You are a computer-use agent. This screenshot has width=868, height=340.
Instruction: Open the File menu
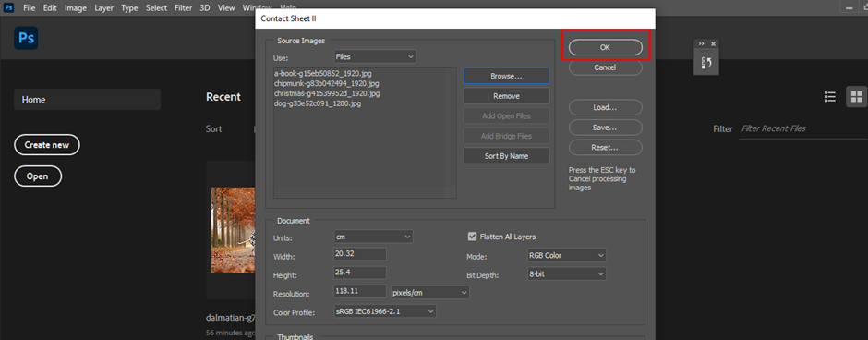(x=30, y=7)
